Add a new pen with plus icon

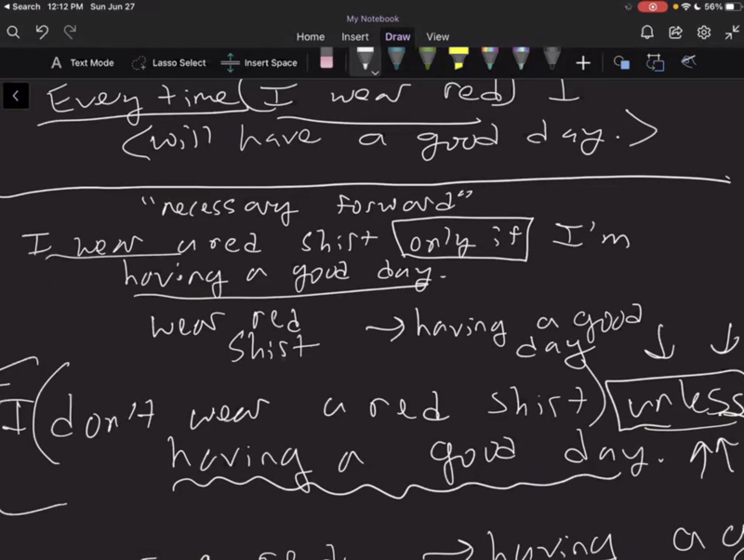click(x=583, y=62)
